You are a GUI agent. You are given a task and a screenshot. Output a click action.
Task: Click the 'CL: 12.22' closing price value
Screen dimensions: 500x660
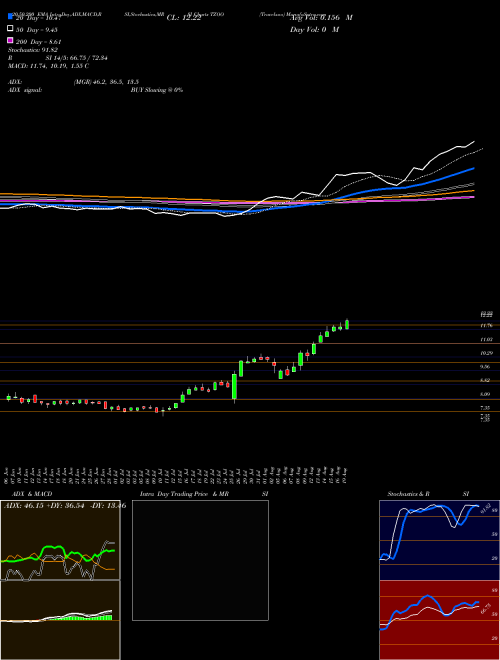(x=184, y=18)
